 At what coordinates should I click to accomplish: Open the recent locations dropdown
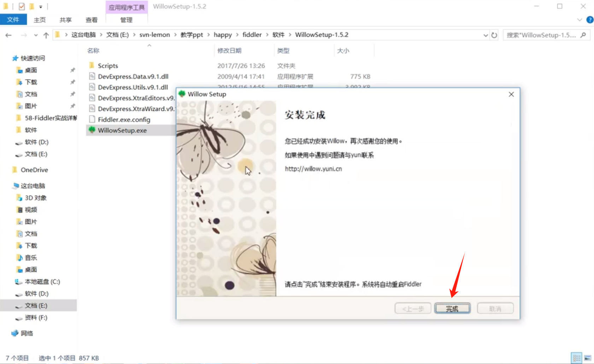click(x=36, y=35)
